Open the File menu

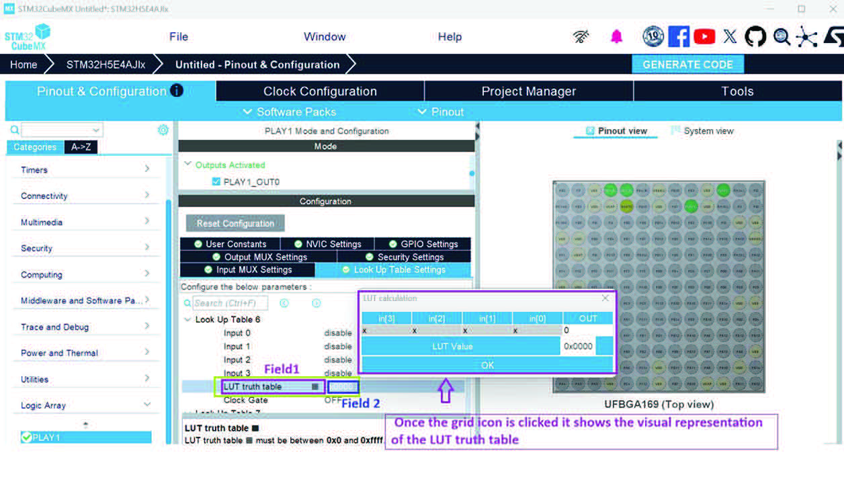click(x=179, y=37)
